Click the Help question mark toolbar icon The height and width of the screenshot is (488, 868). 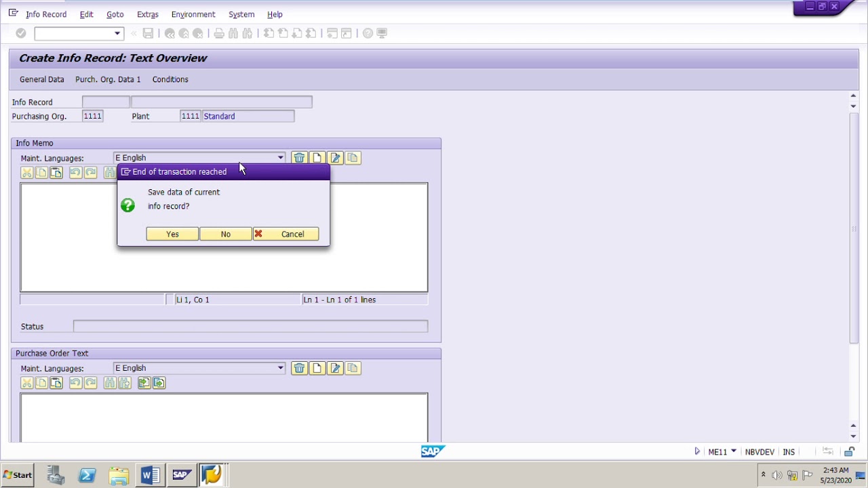click(x=368, y=33)
